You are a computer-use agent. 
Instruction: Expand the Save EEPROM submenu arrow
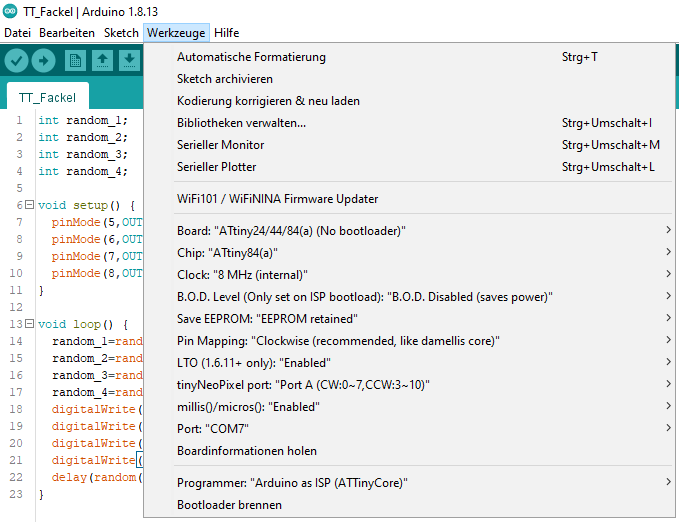669,318
